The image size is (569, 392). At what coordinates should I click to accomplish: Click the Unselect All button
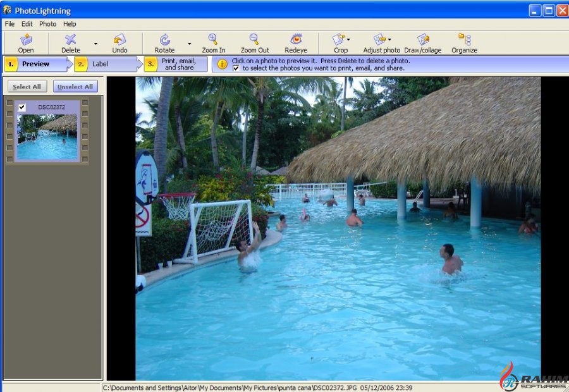(x=75, y=87)
